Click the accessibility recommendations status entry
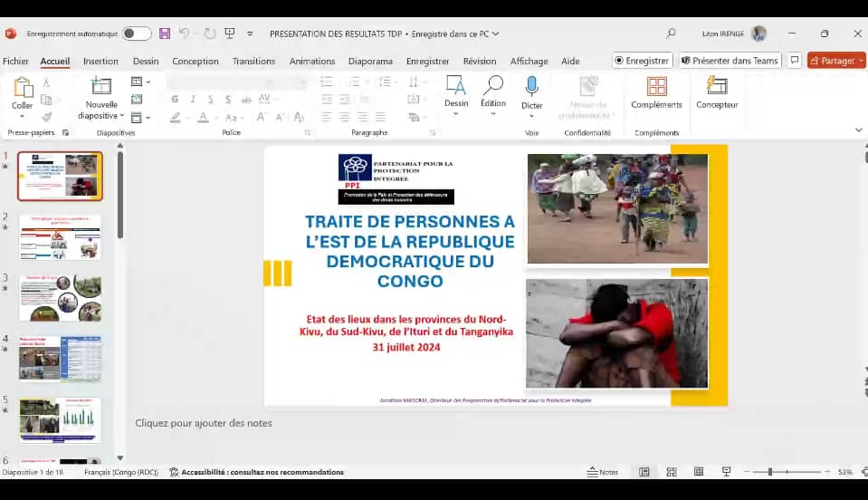This screenshot has height=500, width=868. click(257, 472)
